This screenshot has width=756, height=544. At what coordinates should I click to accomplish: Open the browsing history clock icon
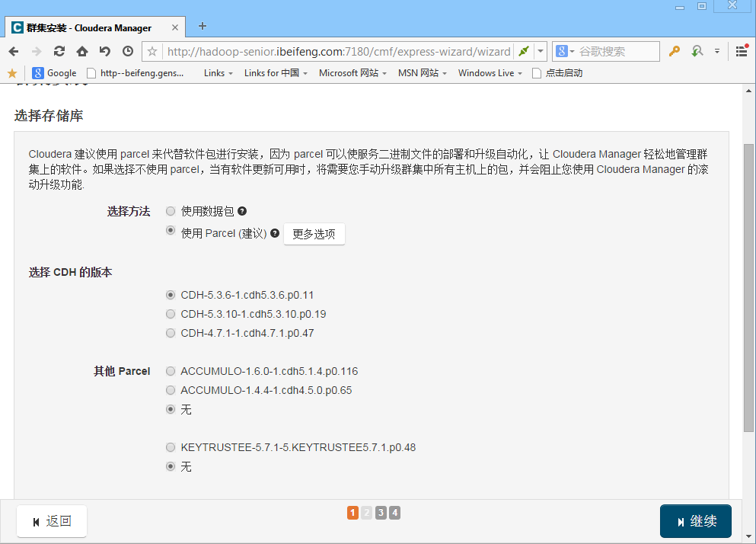128,51
